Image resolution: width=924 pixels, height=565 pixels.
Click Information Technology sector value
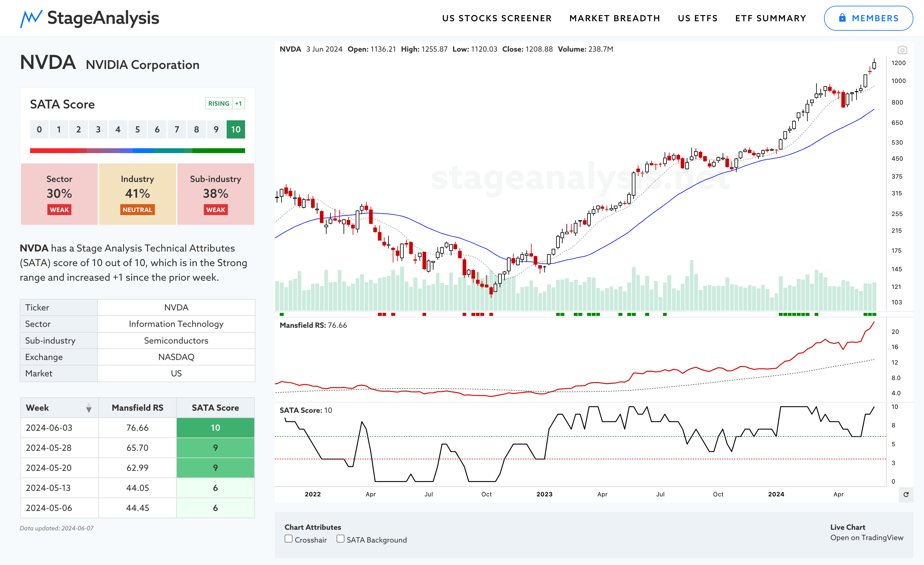176,324
